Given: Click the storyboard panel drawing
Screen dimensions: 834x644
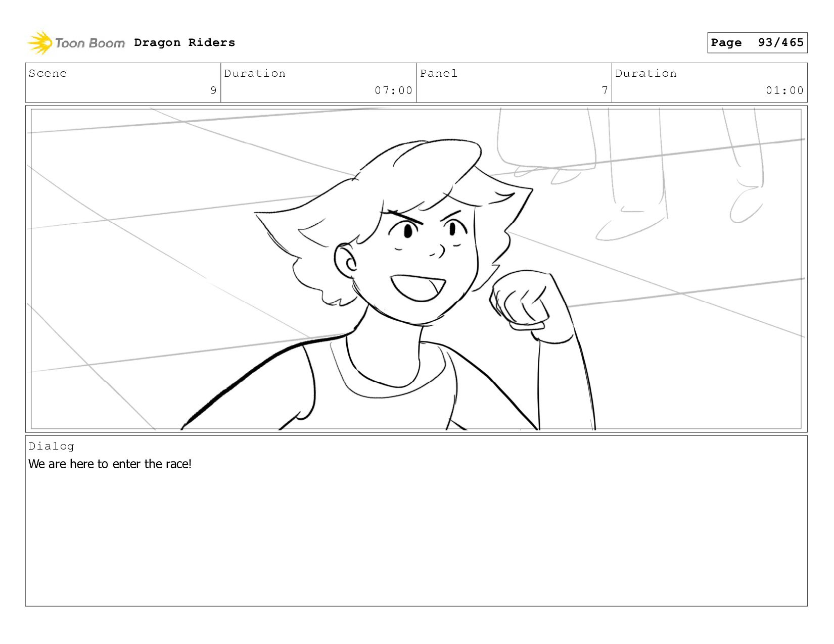Looking at the screenshot, I should pos(416,269).
